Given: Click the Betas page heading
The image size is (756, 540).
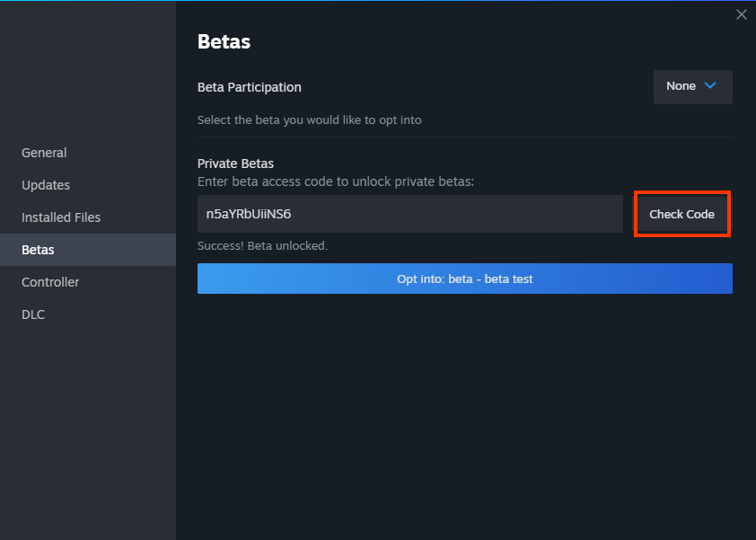Looking at the screenshot, I should pos(224,41).
